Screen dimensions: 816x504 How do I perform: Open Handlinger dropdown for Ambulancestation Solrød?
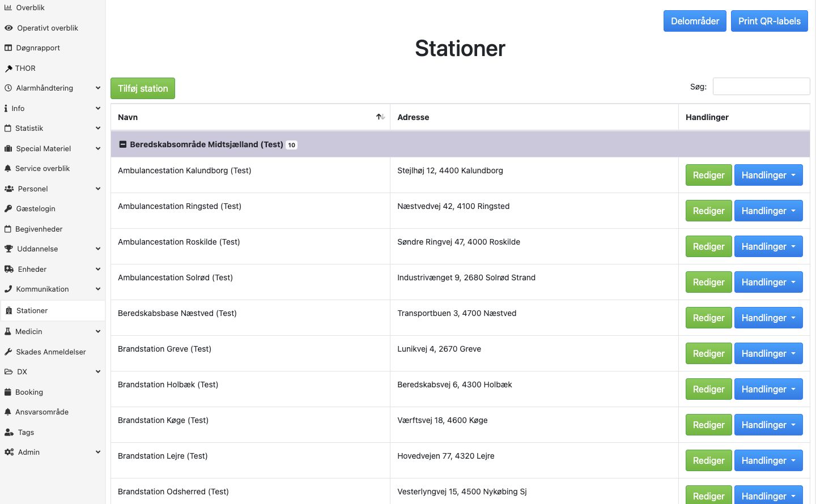768,283
